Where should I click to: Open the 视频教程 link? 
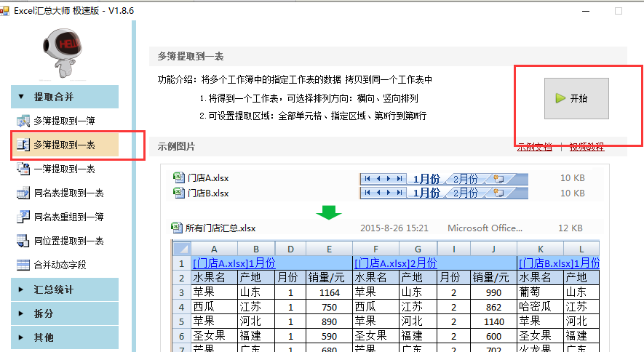(587, 147)
